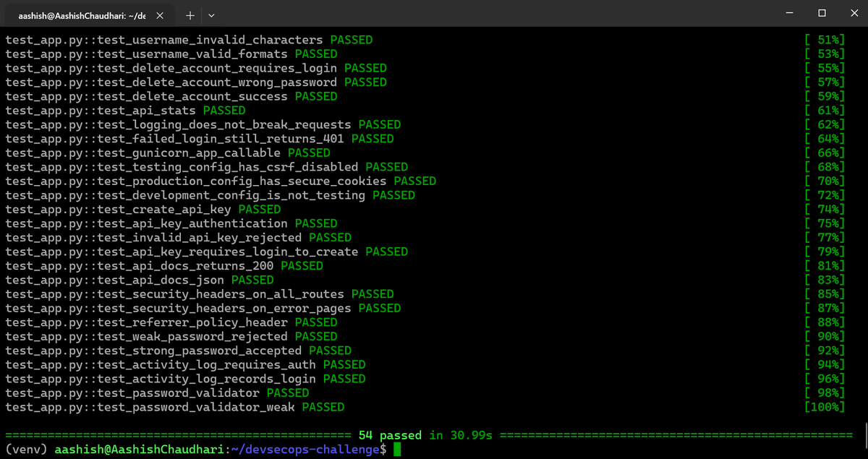The height and width of the screenshot is (459, 868).
Task: Click the [ 51%] progress indicator
Action: [824, 40]
